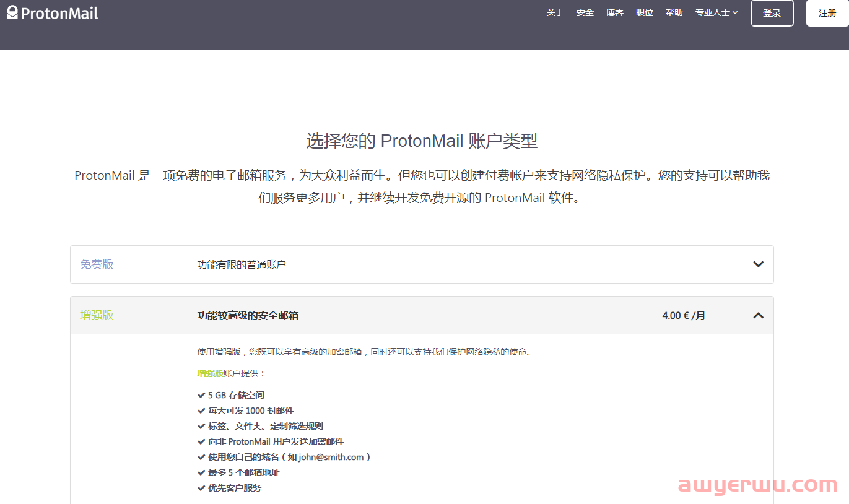Click the checkmark beside 优先客户服务
This screenshot has width=849, height=504.
click(x=201, y=488)
